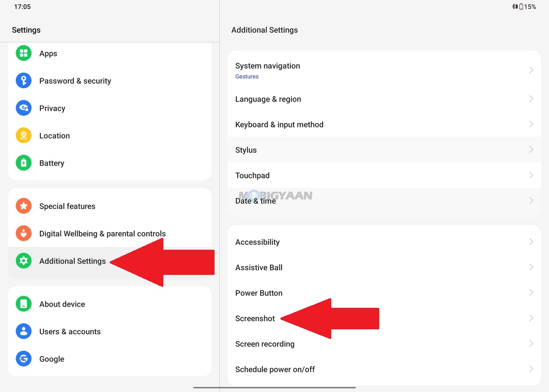Open Keyboard & input method
The width and height of the screenshot is (549, 392).
point(380,124)
